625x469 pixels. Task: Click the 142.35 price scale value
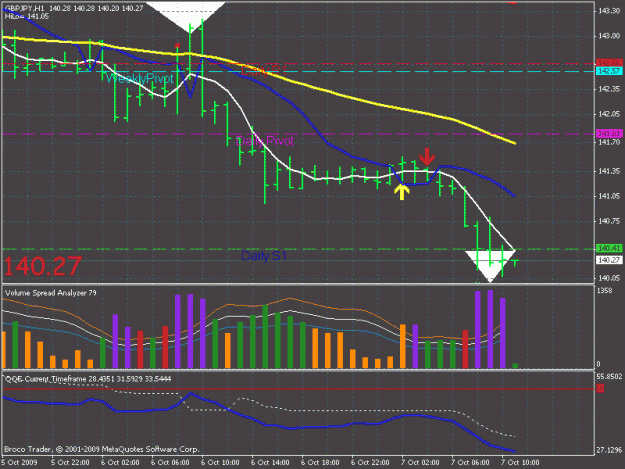pyautogui.click(x=609, y=89)
